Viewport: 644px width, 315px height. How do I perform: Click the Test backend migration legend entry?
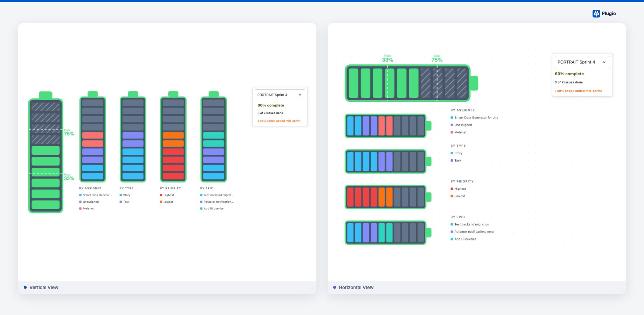471,224
